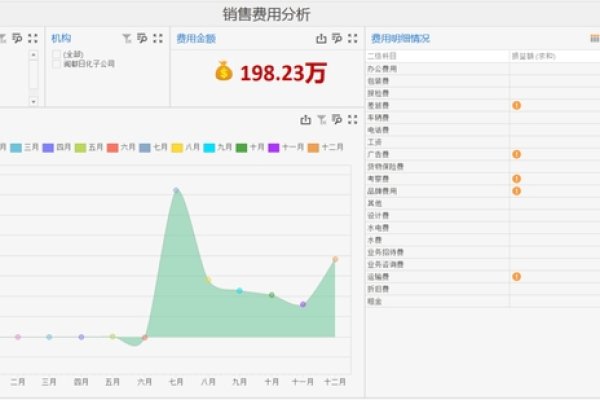Click the up arrow of the left panel scrollbar
Screen dimensions: 600x400
tap(33, 55)
